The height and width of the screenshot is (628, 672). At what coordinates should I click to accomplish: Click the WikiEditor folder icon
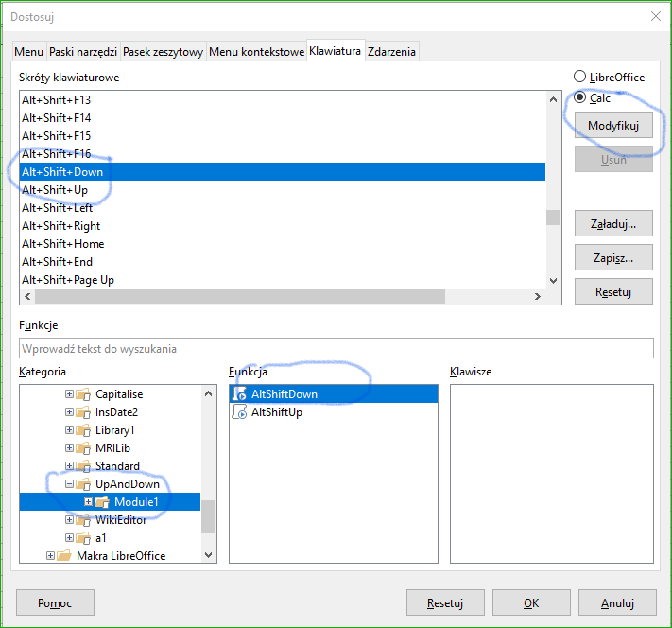pos(83,520)
